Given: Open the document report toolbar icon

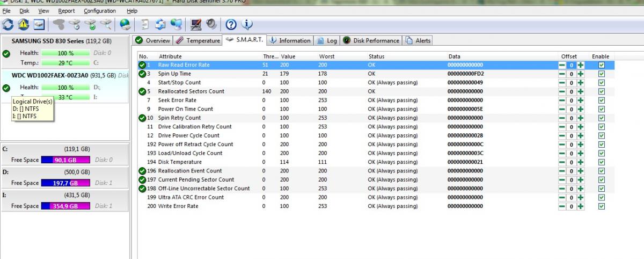Looking at the screenshot, I should [x=145, y=24].
